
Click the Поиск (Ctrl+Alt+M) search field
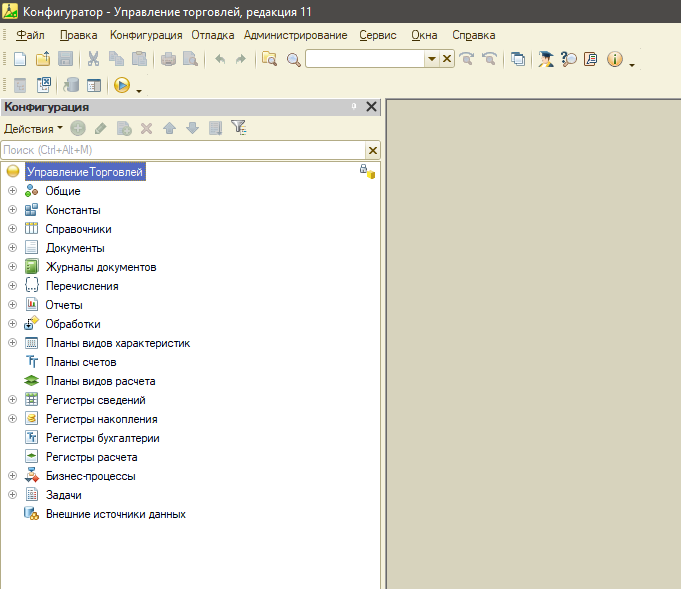coord(183,150)
